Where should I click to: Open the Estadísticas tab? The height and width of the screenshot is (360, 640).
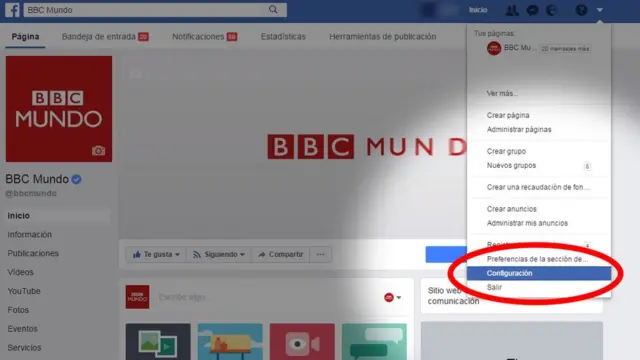tap(283, 37)
